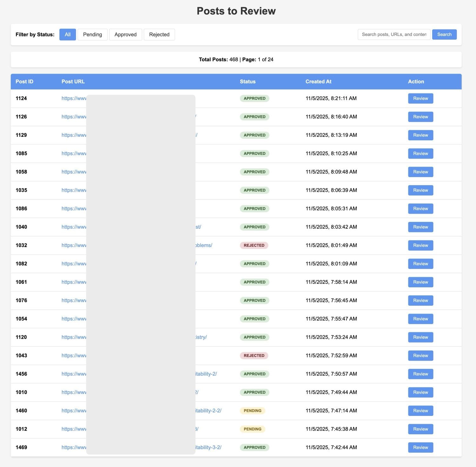This screenshot has height=467, width=476.
Task: Focus the search posts input field
Action: coord(394,35)
